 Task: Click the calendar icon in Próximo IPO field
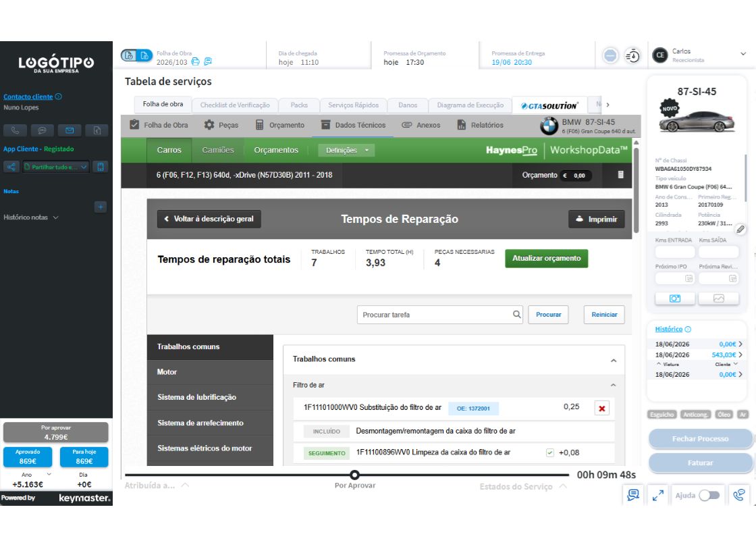point(688,278)
